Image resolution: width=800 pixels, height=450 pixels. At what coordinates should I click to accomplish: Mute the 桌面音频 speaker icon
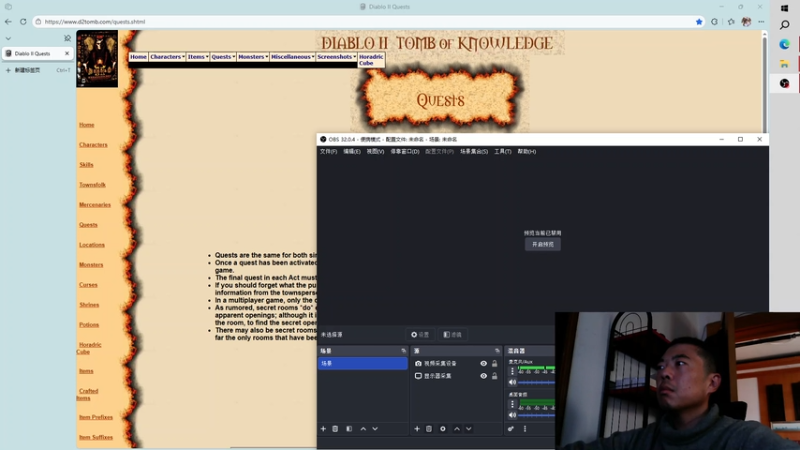tap(512, 415)
